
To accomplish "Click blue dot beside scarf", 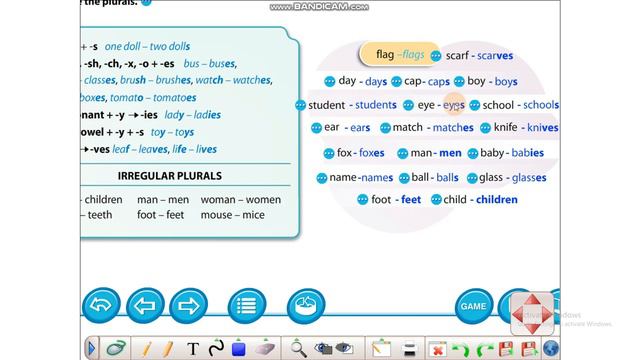I will point(436,56).
